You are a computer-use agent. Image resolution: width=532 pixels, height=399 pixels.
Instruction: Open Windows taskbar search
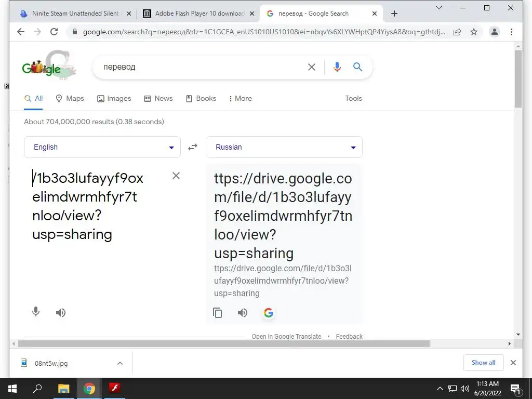(37, 389)
